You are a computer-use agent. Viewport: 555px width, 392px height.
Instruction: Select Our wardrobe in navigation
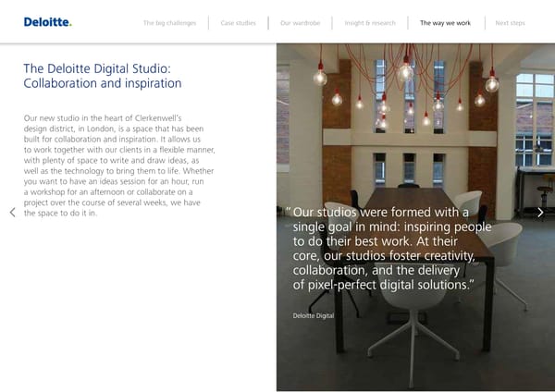pos(300,23)
